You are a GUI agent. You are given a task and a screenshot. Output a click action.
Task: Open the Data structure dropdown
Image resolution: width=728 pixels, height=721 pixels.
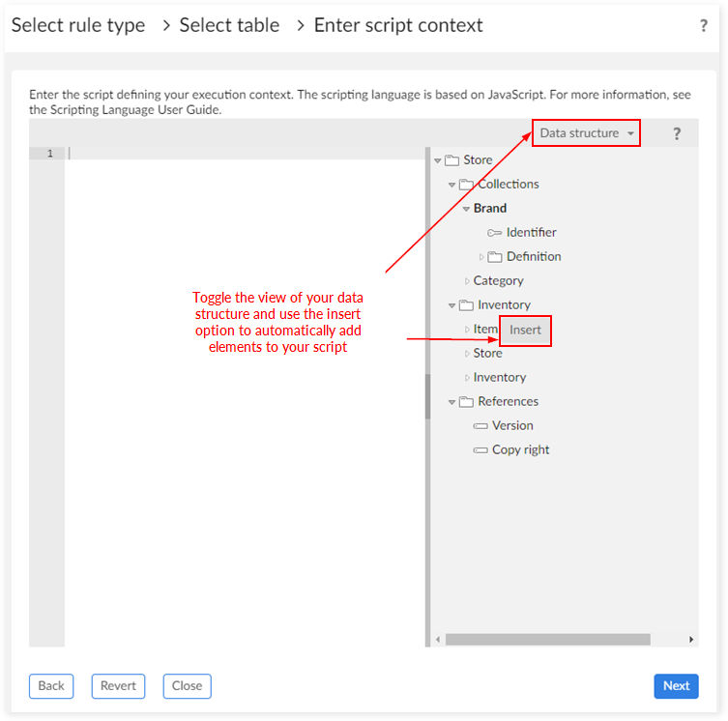pyautogui.click(x=586, y=133)
